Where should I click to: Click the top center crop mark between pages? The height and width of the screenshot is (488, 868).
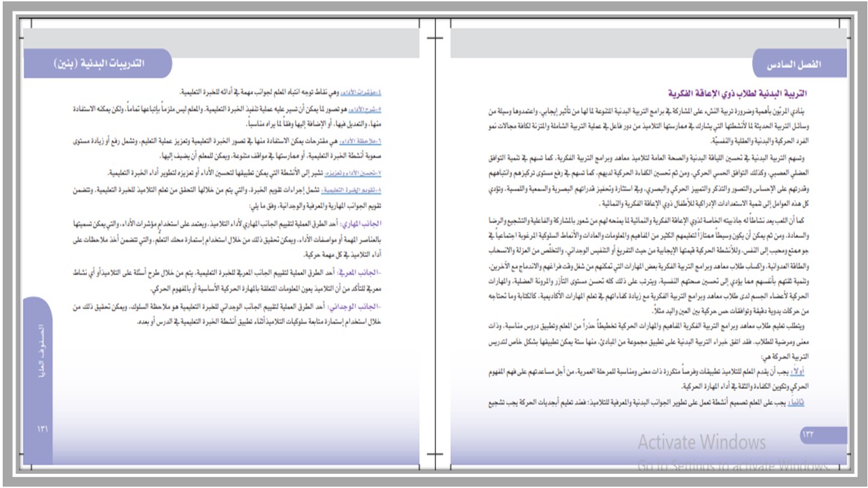coord(434,37)
